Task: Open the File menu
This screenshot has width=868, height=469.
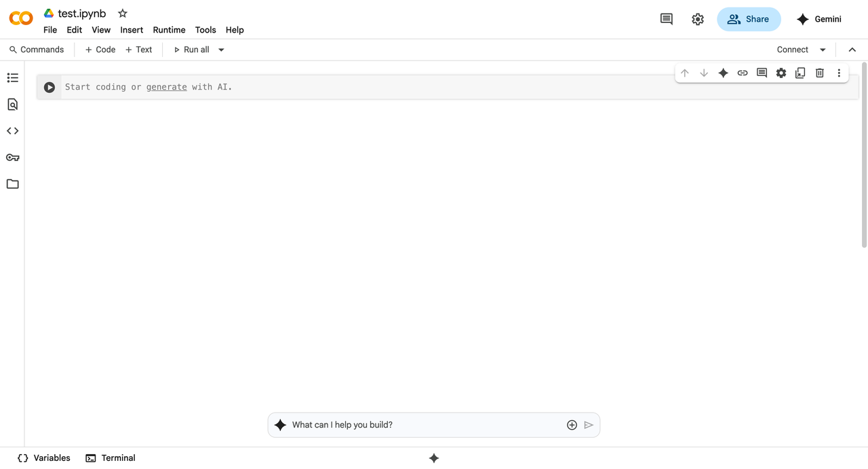Action: tap(50, 30)
